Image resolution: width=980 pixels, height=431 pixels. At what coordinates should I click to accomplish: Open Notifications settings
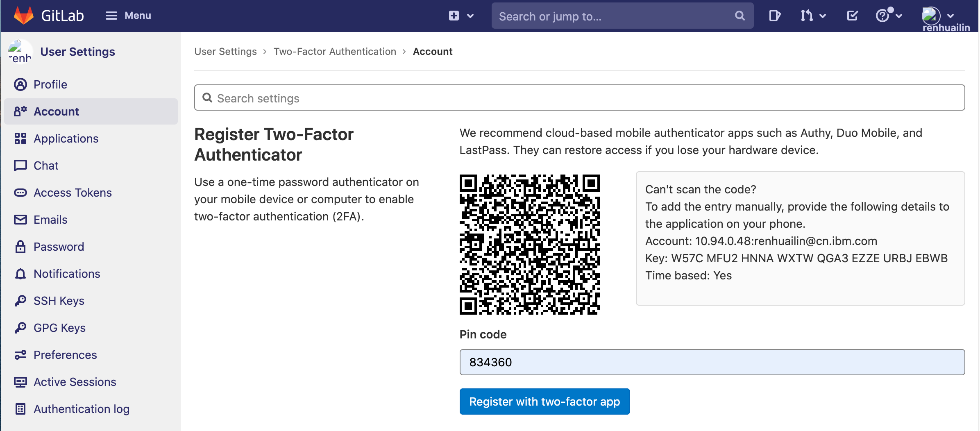click(x=67, y=274)
